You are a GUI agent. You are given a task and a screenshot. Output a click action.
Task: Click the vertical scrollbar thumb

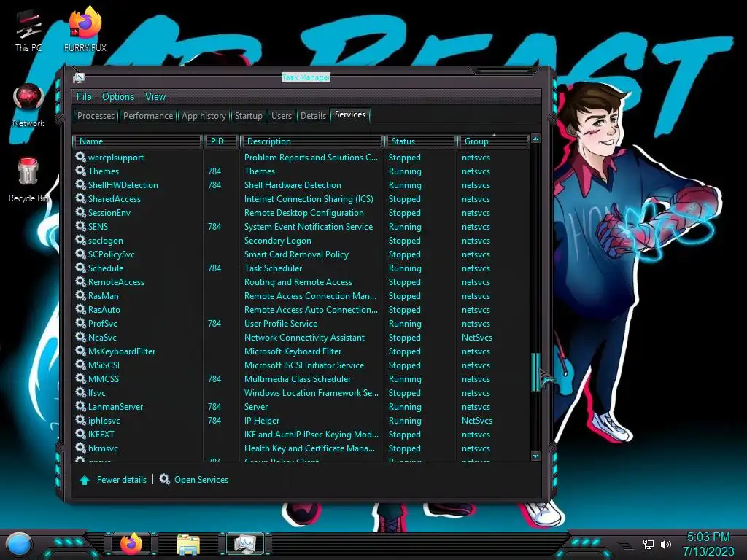tap(535, 372)
